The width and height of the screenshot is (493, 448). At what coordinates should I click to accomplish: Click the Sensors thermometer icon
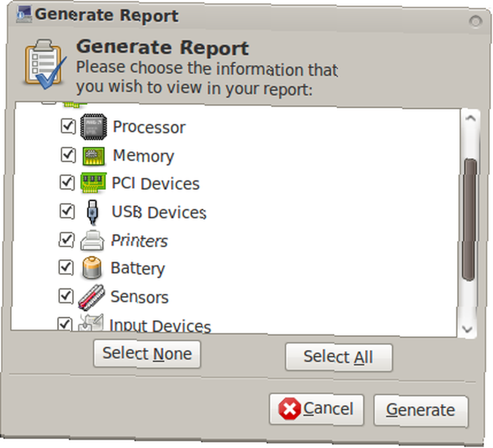91,297
